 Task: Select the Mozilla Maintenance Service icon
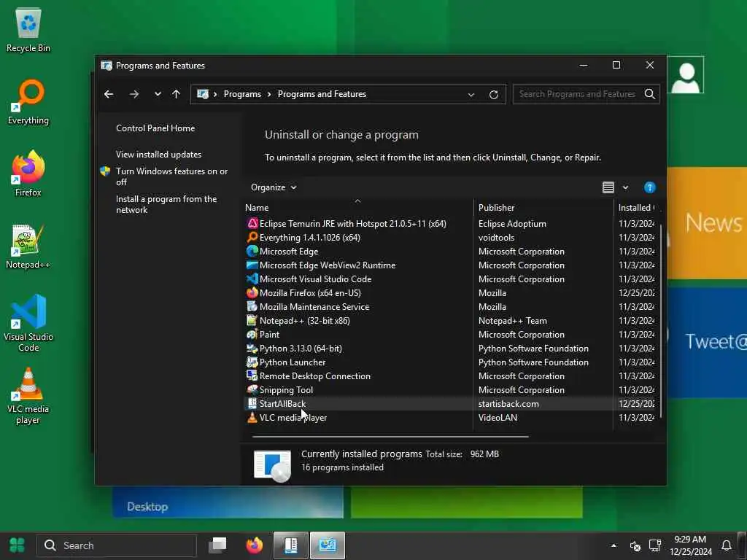(x=252, y=306)
